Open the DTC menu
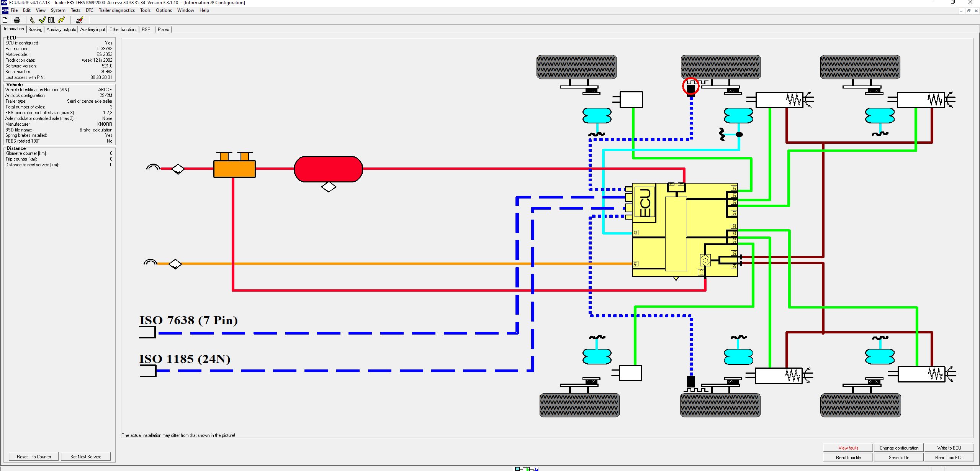 89,10
